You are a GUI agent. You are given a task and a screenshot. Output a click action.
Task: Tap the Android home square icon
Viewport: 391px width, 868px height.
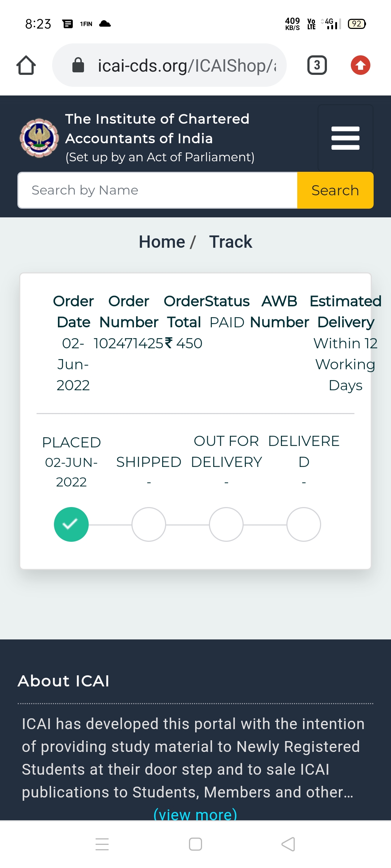coord(195,844)
